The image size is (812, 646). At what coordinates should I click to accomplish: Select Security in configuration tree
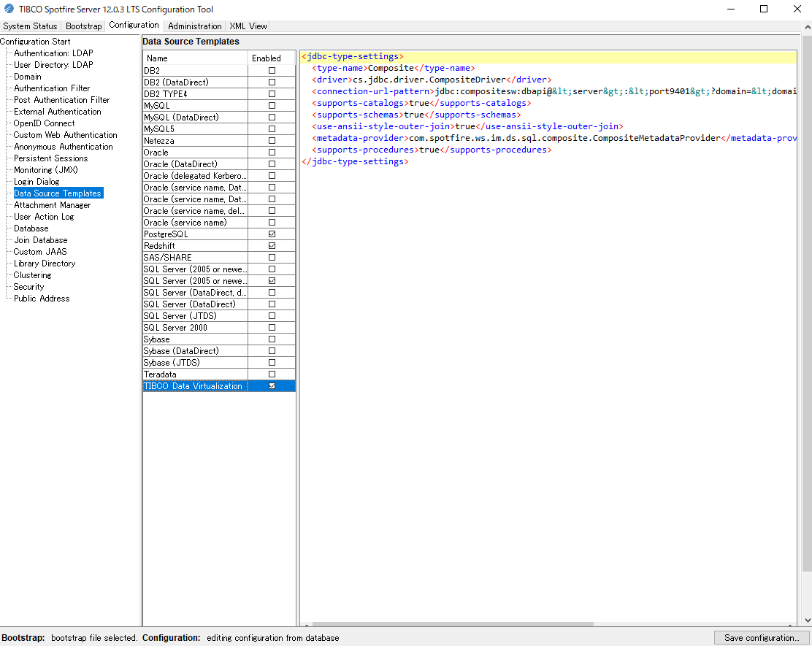[28, 287]
